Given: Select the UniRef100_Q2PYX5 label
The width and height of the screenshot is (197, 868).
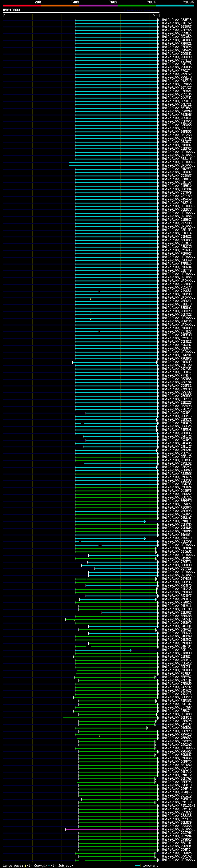Looking at the screenshot, I should click(x=177, y=30).
